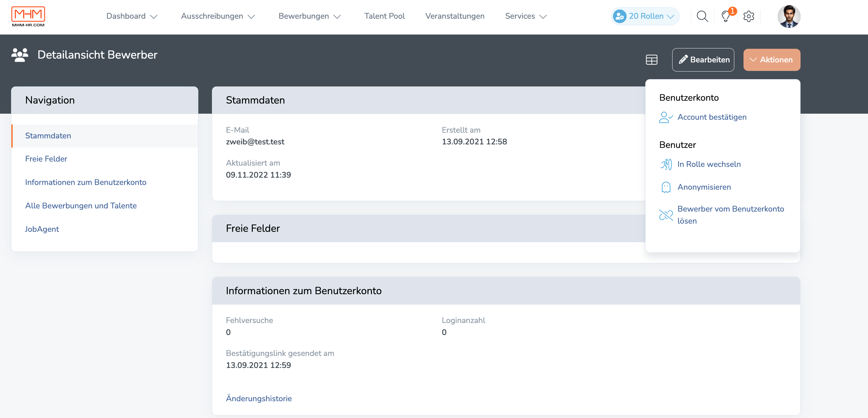
Task: Click the Informationen zum Benutzerkonto panel heading
Action: [x=303, y=291]
